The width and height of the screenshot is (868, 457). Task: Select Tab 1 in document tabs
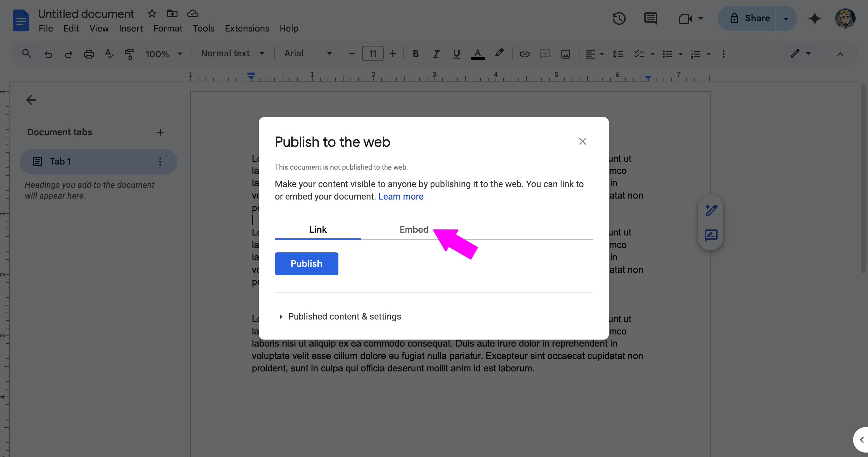click(98, 162)
